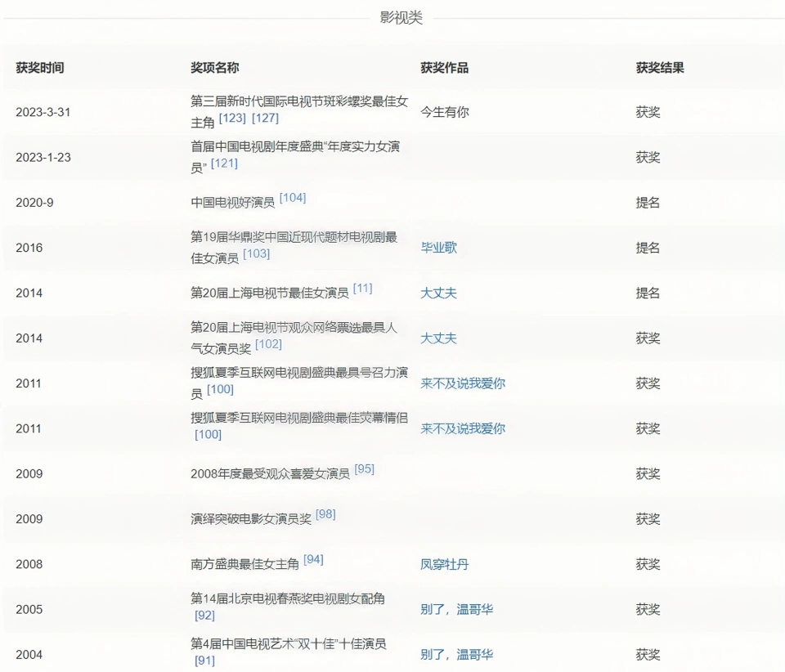
Task: Click the work title 今生有你
Action: [445, 112]
